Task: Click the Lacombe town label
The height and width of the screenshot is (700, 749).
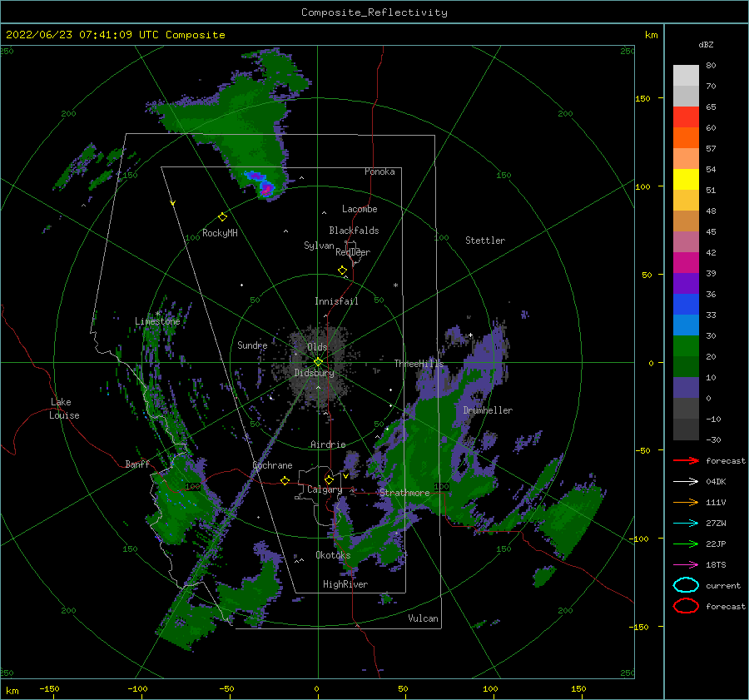Action: point(360,209)
